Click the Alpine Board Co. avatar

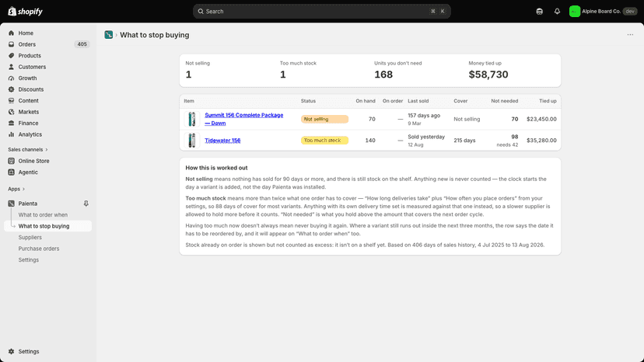[574, 12]
